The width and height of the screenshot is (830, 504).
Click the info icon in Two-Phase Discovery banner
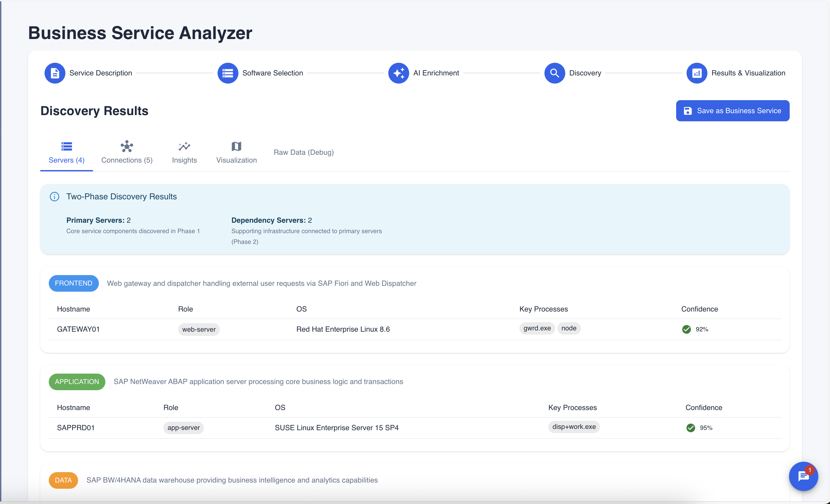tap(55, 197)
